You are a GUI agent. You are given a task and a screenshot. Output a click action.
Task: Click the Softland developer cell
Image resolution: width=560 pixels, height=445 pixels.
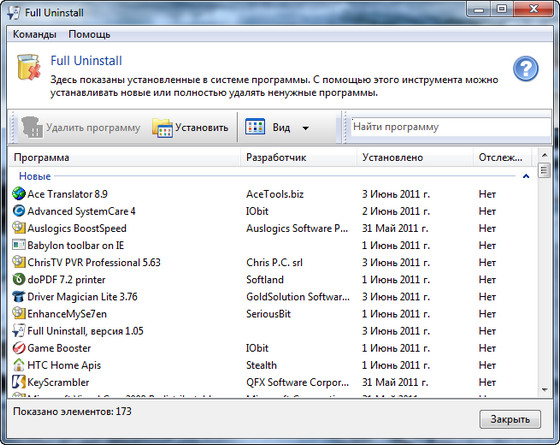[265, 280]
